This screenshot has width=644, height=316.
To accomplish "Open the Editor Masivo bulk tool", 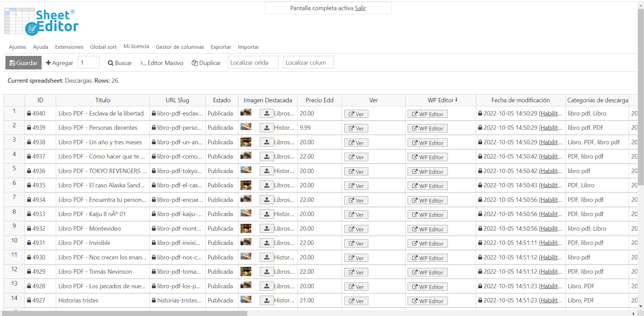I will [162, 63].
